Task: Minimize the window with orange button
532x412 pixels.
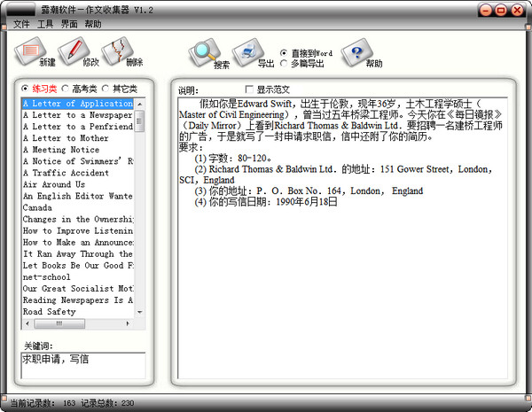Action: (x=486, y=10)
